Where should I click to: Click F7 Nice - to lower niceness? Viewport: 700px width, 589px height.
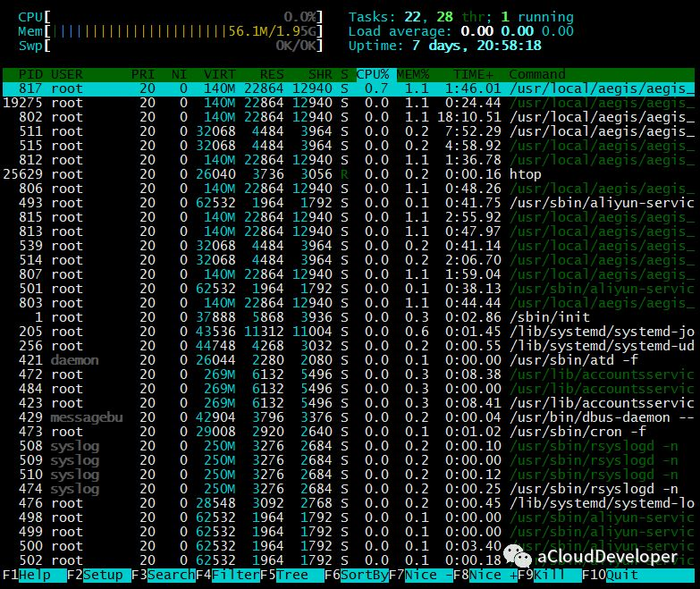pos(421,575)
